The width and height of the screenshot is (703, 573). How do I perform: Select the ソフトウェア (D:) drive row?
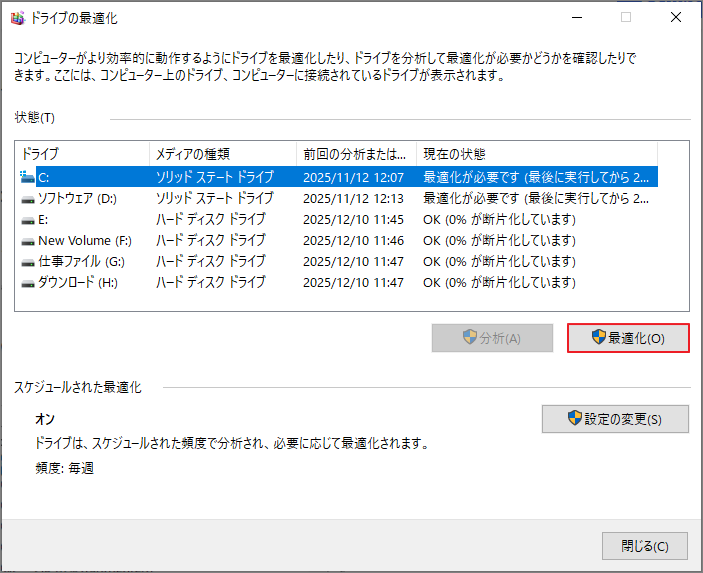[x=338, y=198]
